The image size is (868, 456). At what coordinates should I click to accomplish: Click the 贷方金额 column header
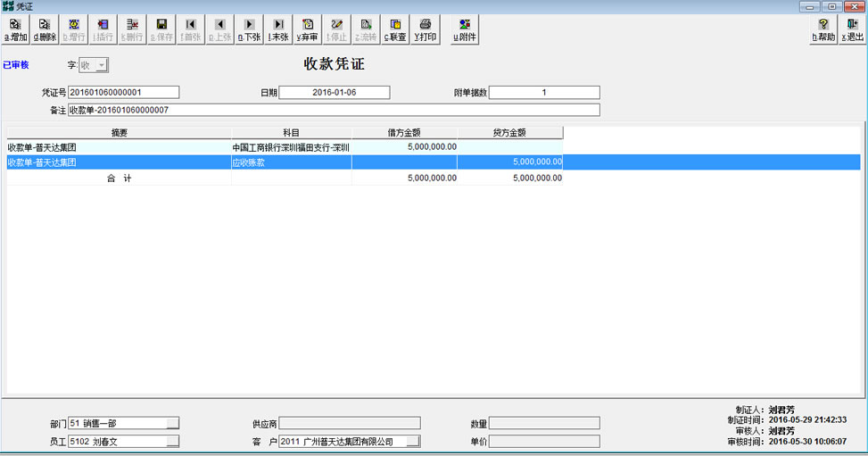click(x=510, y=132)
